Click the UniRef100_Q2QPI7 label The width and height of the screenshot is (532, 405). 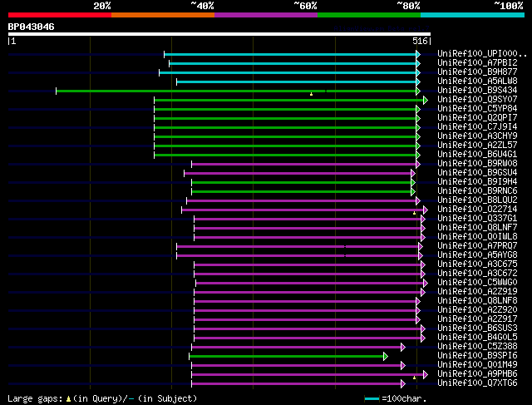tap(477, 118)
